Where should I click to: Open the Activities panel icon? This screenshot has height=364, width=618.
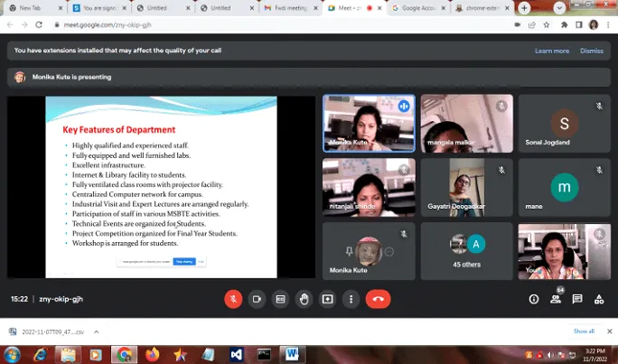point(599,299)
